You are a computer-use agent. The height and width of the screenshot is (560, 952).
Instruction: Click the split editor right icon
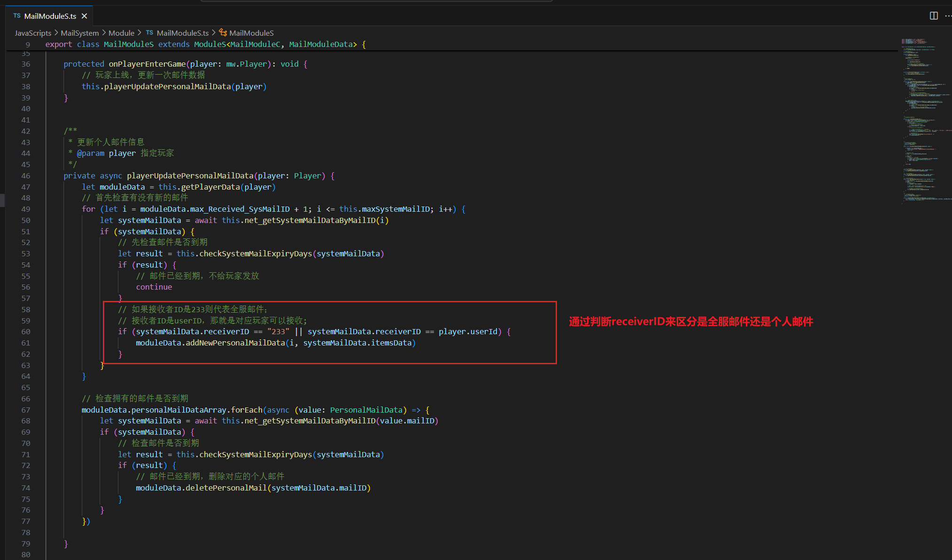(x=934, y=16)
